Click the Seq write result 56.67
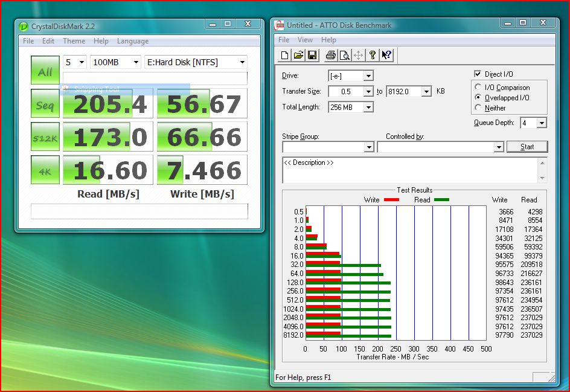This screenshot has width=570, height=392. pyautogui.click(x=202, y=103)
